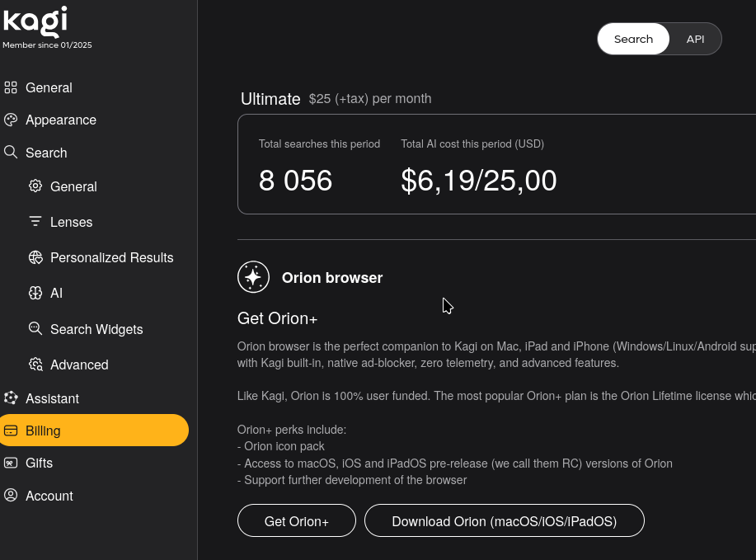Open search General sub-settings
Image resolution: width=756 pixels, height=560 pixels.
pyautogui.click(x=73, y=186)
